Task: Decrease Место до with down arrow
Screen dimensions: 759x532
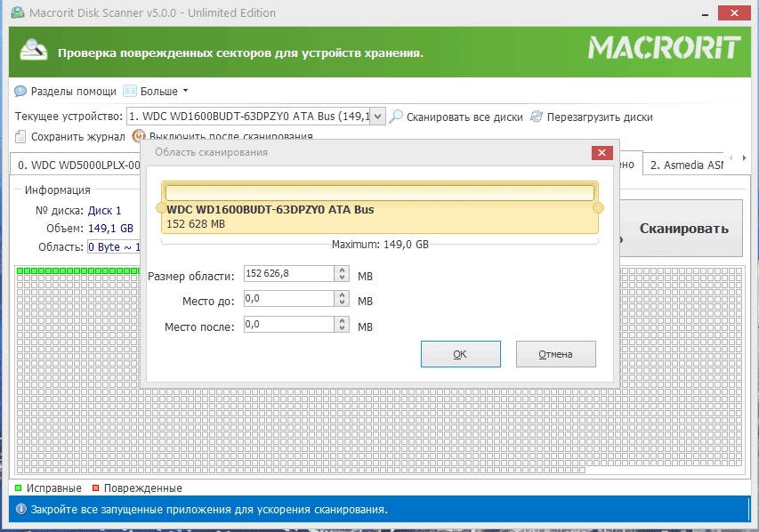Action: (x=342, y=302)
